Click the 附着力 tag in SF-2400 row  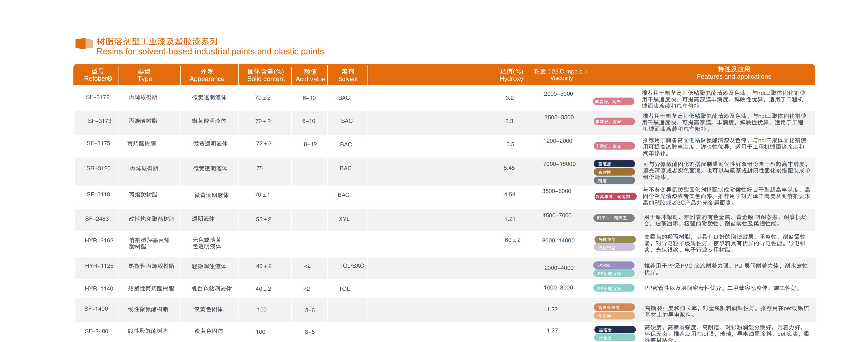(x=615, y=338)
